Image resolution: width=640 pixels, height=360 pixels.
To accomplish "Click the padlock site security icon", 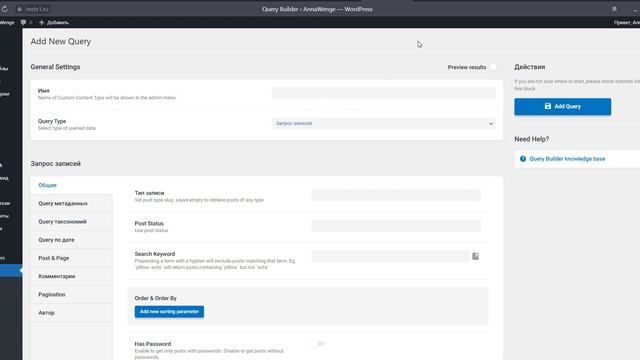I will pyautogui.click(x=19, y=9).
